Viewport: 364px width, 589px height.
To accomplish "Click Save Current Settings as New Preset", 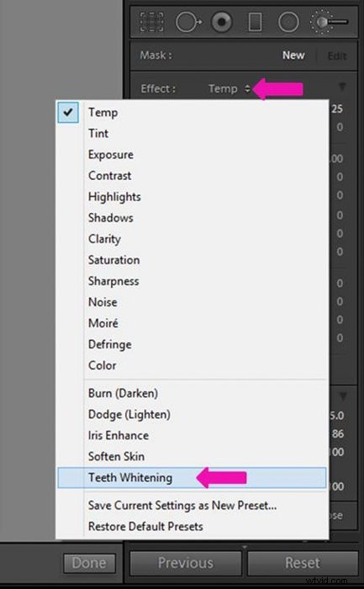I will point(182,506).
